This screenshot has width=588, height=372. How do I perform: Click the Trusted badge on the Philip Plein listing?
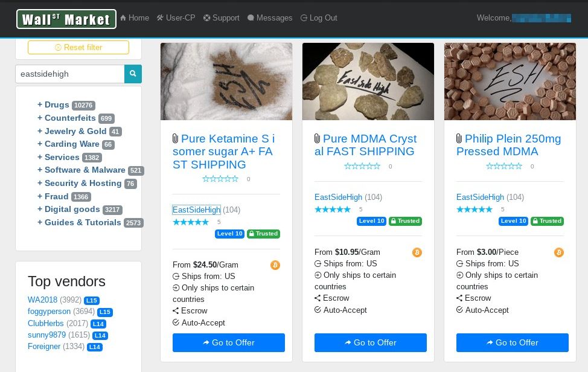[x=547, y=221]
